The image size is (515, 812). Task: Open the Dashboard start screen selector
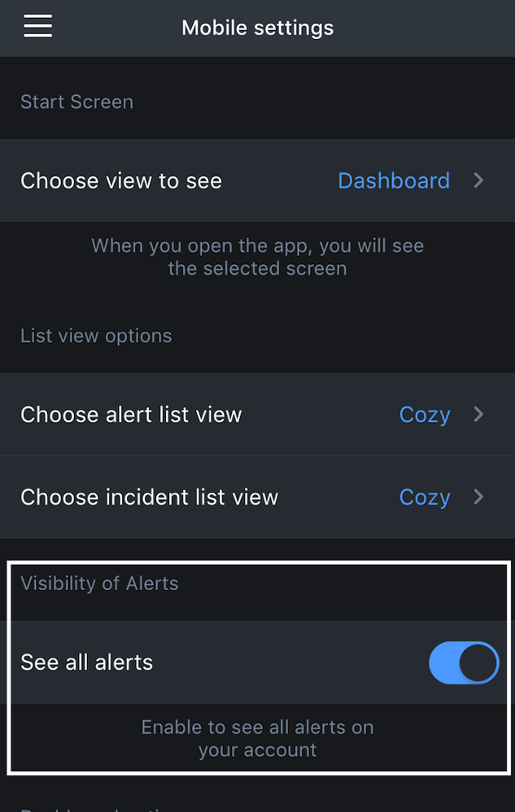(394, 180)
